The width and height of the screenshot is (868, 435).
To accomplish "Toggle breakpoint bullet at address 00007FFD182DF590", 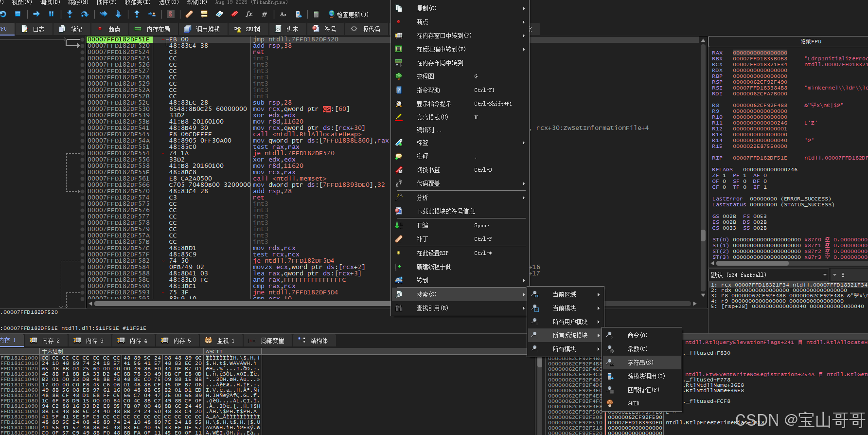I will (83, 286).
